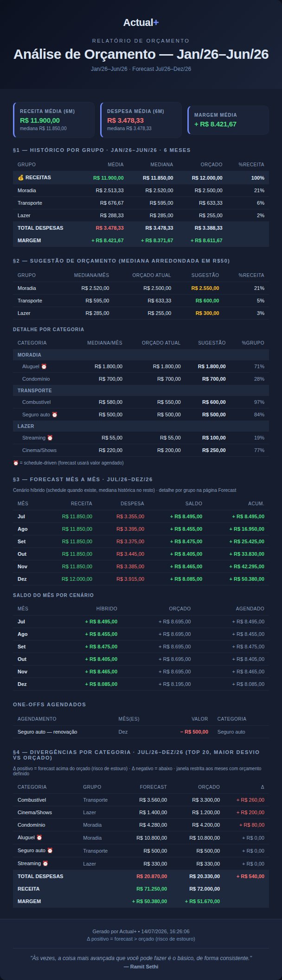This screenshot has height=980, width=282.
Task: Click the HÍBRIDO column header
Action: (x=107, y=609)
